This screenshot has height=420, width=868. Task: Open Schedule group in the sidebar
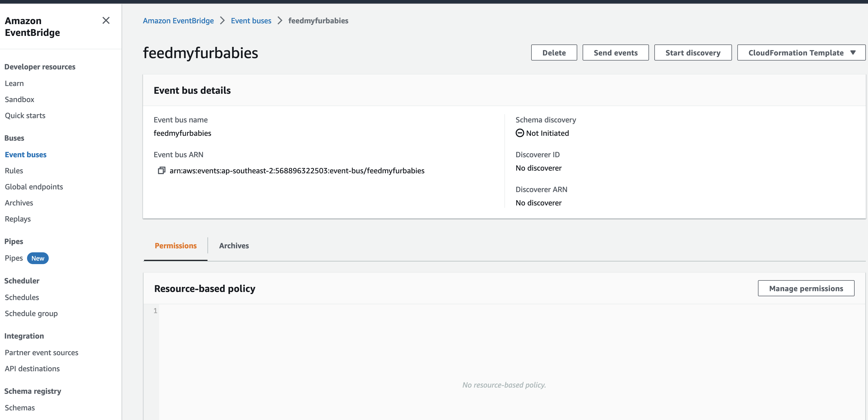point(31,313)
